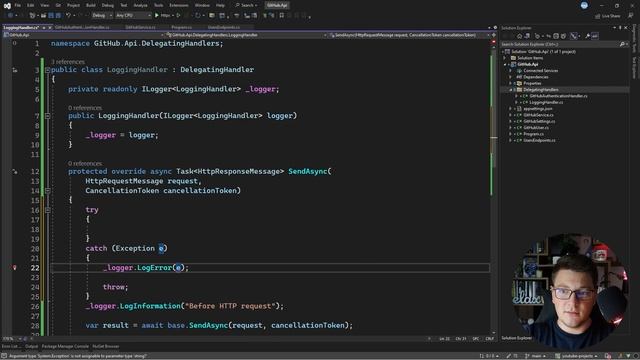Viewport: 640px width, 360px height.
Task: Switch to Program.cs editor tab
Action: point(182,27)
